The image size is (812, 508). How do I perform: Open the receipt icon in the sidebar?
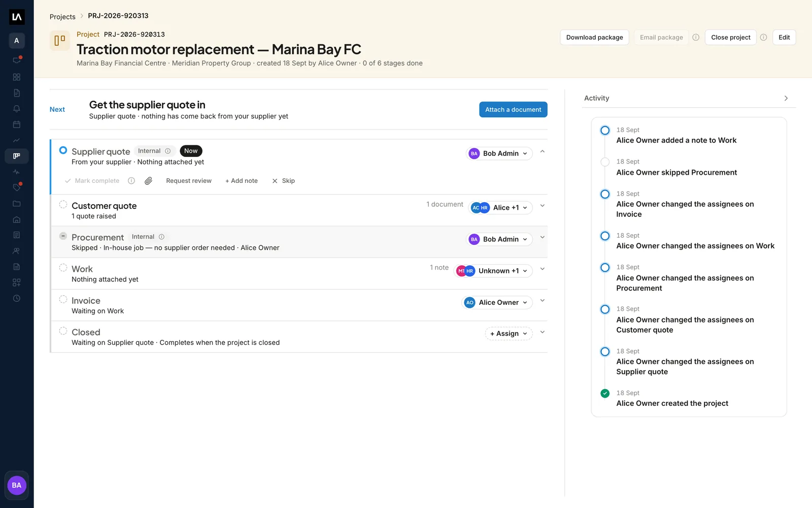tap(17, 235)
